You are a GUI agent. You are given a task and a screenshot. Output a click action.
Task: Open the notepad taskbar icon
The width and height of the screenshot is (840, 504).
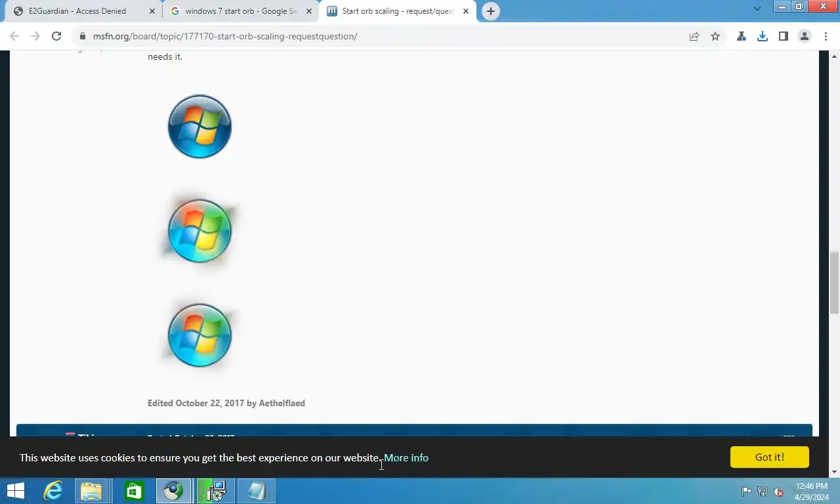tap(257, 491)
